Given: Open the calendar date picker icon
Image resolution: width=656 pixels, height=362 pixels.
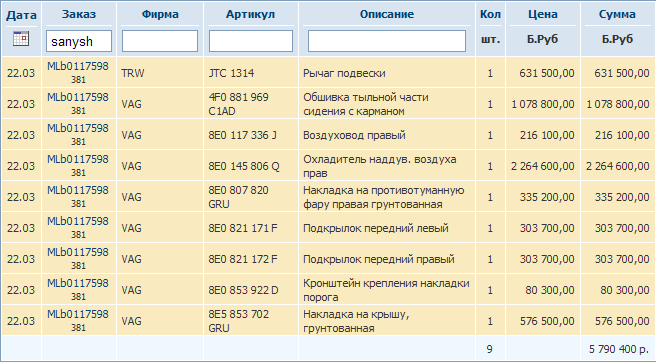Looking at the screenshot, I should [x=21, y=39].
